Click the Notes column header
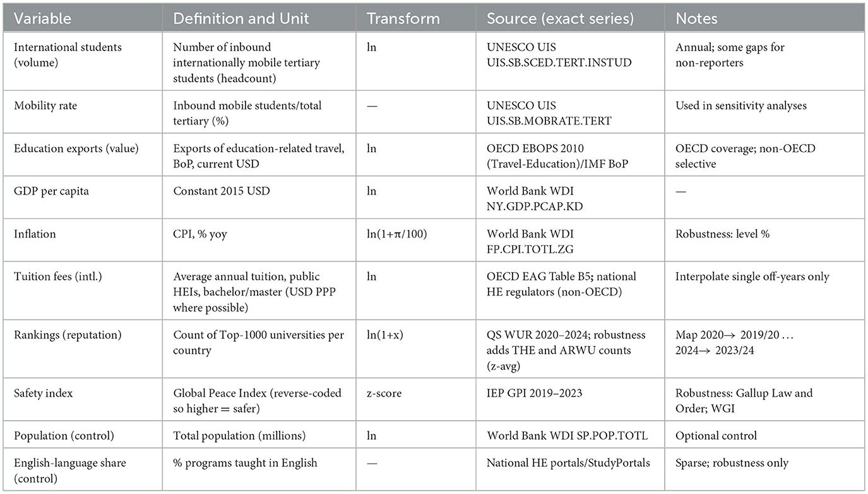The image size is (868, 494). [x=697, y=19]
